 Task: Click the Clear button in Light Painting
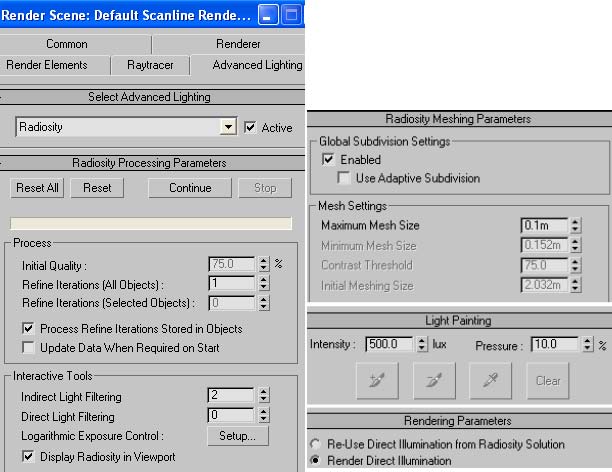coord(548,380)
